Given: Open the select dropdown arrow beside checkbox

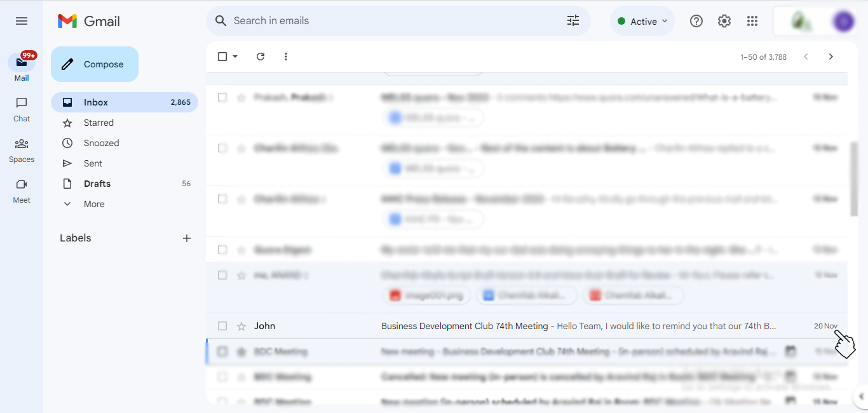Looking at the screenshot, I should 235,57.
